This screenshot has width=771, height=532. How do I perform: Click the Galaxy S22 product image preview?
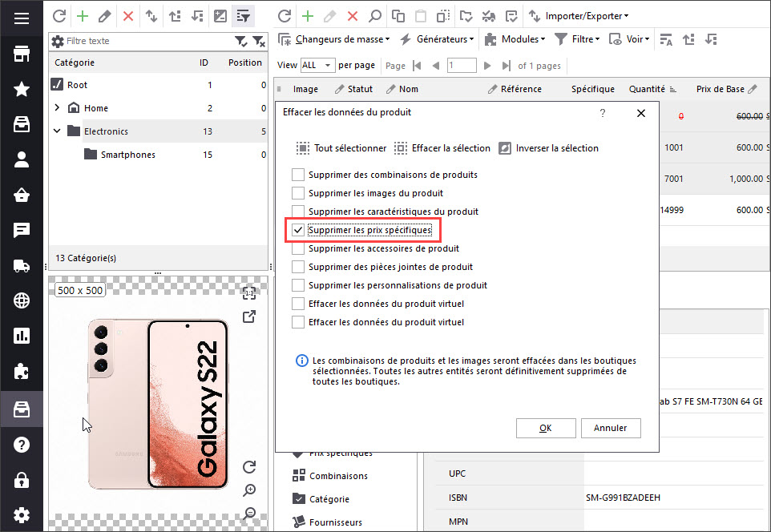tap(158, 404)
